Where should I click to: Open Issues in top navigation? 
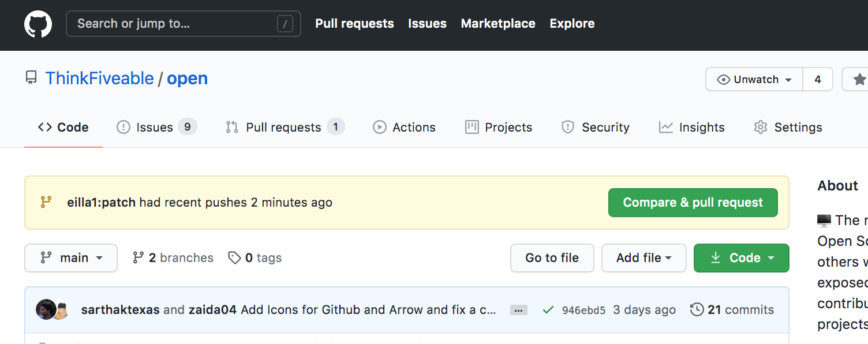pyautogui.click(x=427, y=24)
